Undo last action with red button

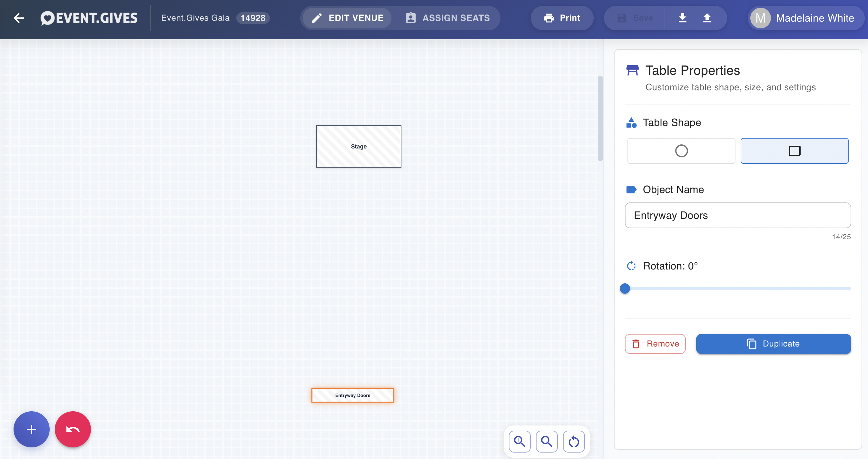point(73,429)
